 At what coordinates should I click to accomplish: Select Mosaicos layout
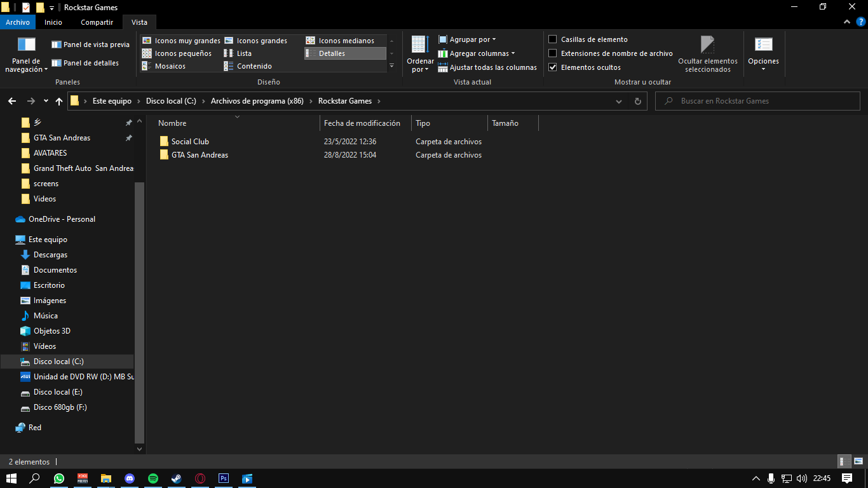pyautogui.click(x=164, y=66)
